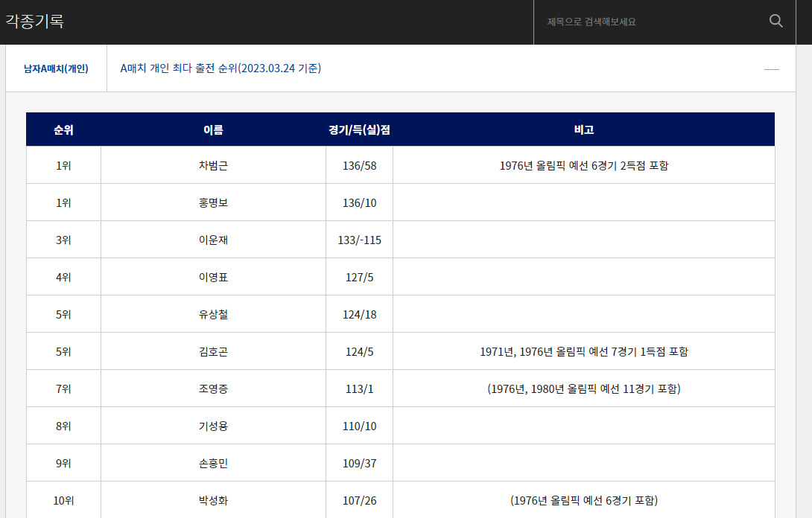Select the 남자A매치(개인) tab
The image size is (812, 518).
(x=56, y=68)
